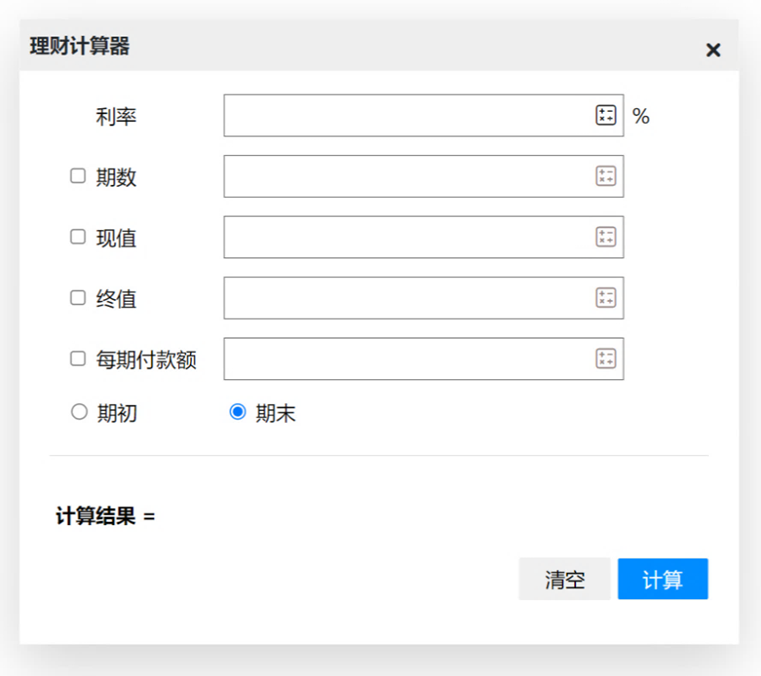Screen dimensions: 761x676
Task: Focus the 期数 input field
Action: tap(424, 176)
